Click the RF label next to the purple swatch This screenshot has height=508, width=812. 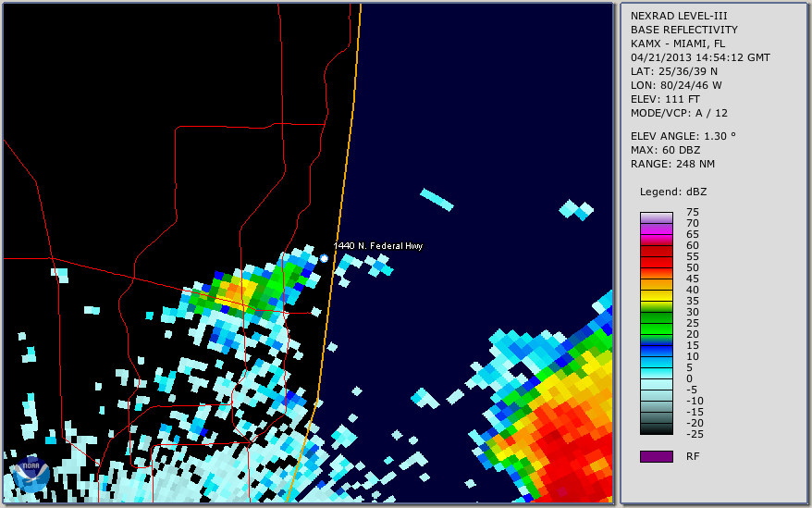693,456
